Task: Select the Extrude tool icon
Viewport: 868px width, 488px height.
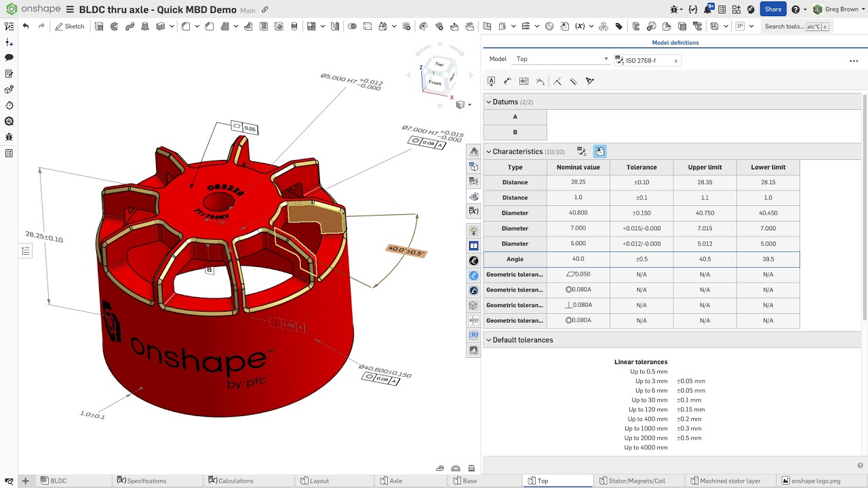Action: tap(99, 26)
